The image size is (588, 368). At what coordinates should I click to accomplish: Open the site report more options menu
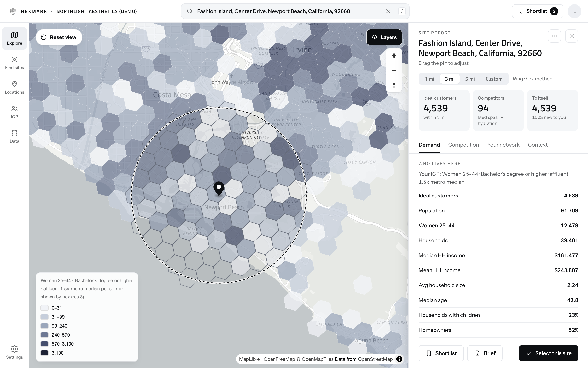coord(555,36)
